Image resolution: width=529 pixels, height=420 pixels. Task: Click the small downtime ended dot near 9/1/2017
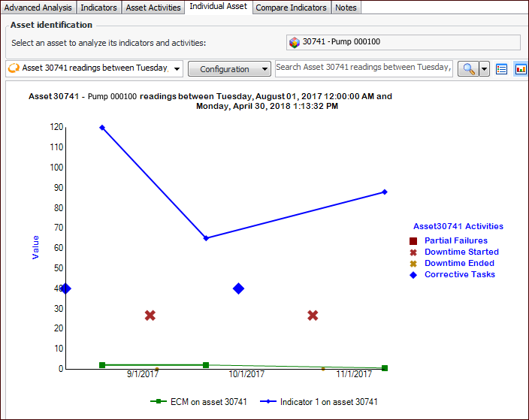coord(157,369)
